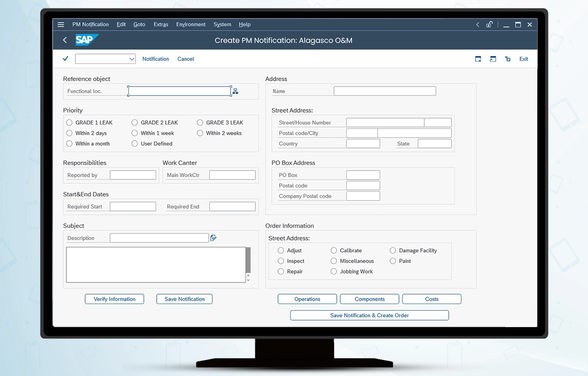Select User Defined priority
Screen dimensions: 588x376
point(135,143)
